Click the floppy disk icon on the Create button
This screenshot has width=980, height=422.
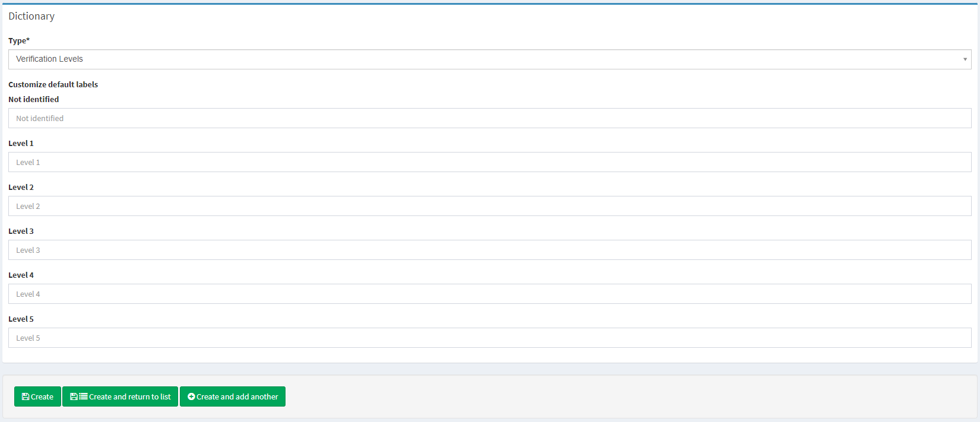26,396
